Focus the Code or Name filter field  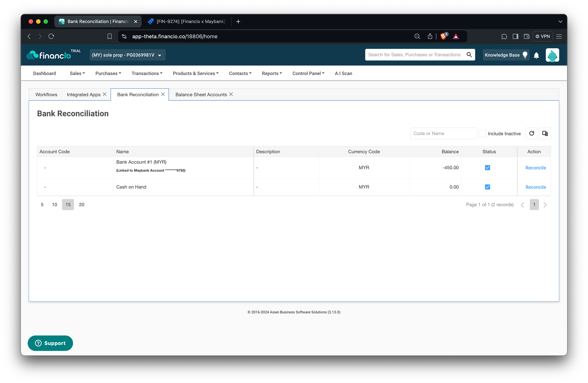click(x=443, y=133)
